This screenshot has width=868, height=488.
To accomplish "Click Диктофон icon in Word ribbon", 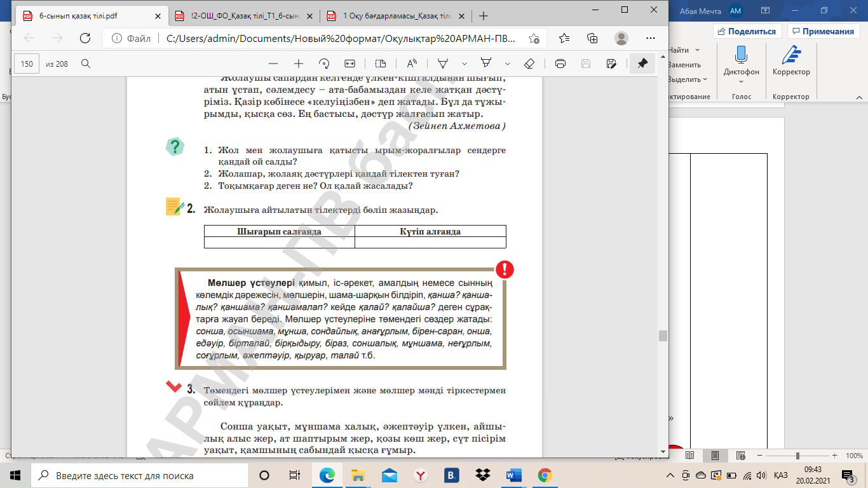I will click(x=741, y=64).
